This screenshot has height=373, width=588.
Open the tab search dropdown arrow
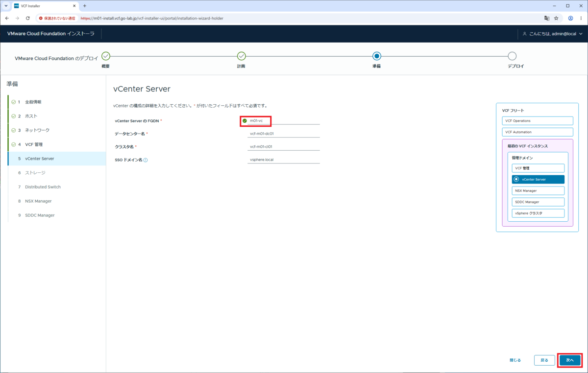pyautogui.click(x=5, y=6)
